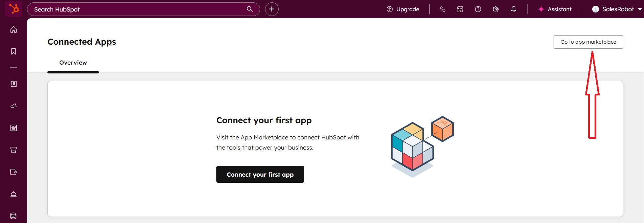
Task: Select the Home icon in the sidebar
Action: 14,30
